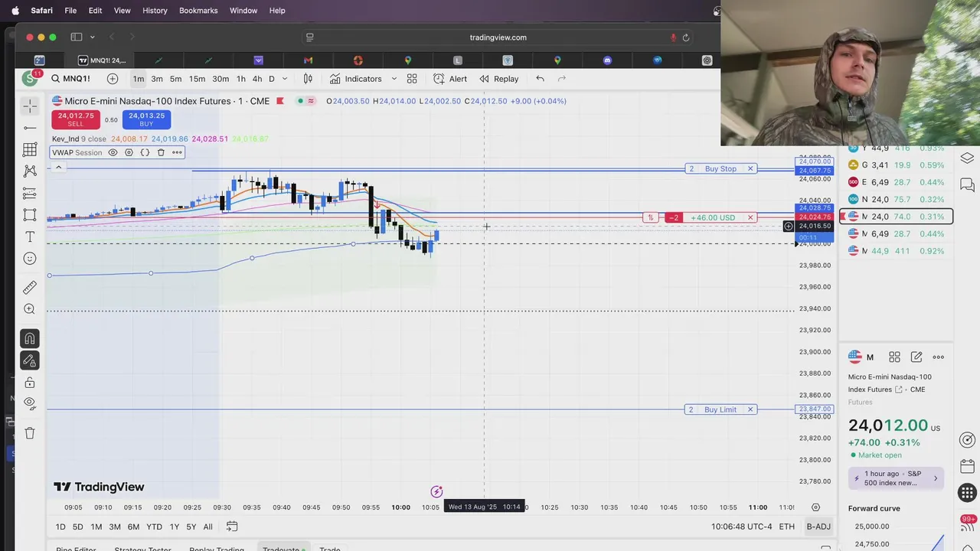
Task: Reverse the position with the arrows button
Action: [x=650, y=217]
